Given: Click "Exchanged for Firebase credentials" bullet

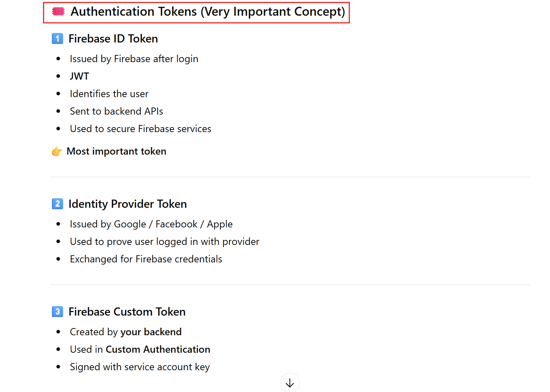Looking at the screenshot, I should tap(146, 259).
